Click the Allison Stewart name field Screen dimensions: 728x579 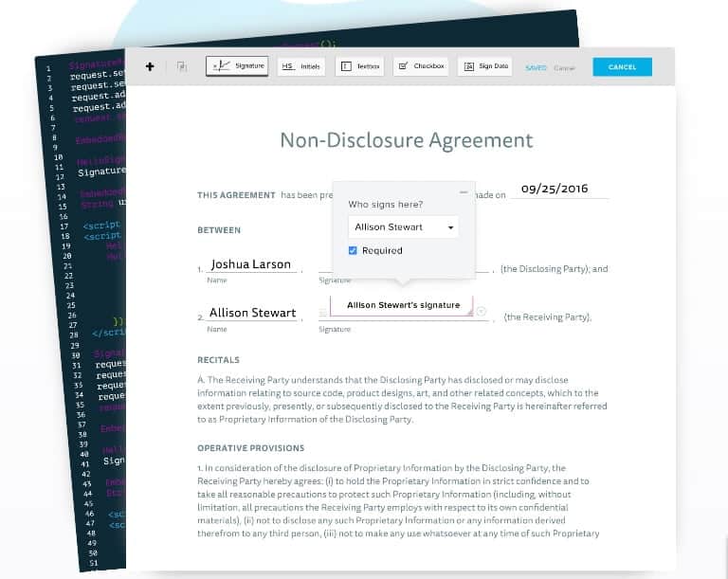252,313
